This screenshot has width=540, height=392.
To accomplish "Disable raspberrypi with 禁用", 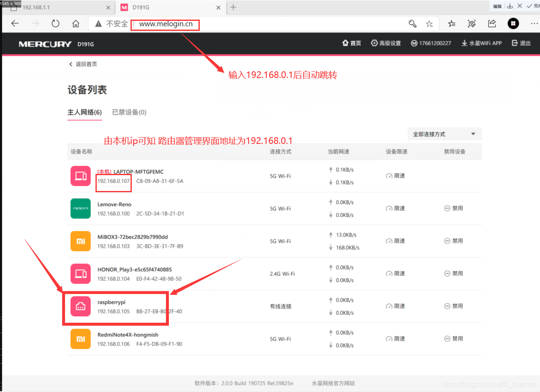I will [454, 306].
